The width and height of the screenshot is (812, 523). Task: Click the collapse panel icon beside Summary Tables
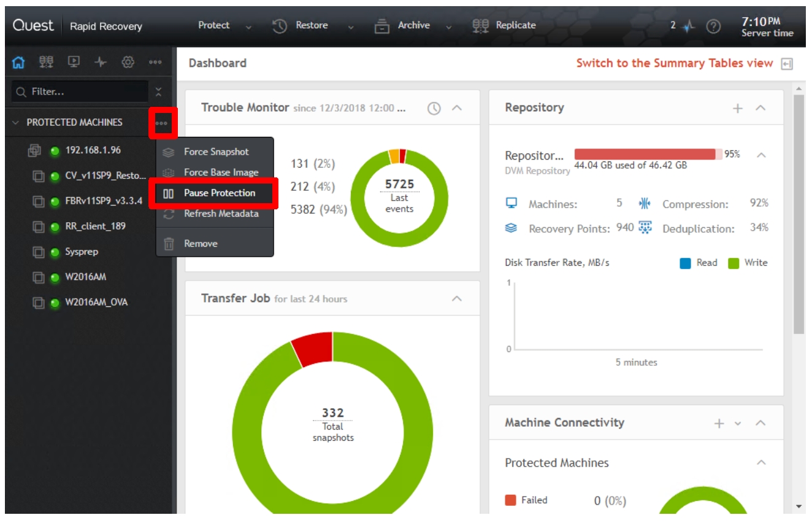click(787, 64)
